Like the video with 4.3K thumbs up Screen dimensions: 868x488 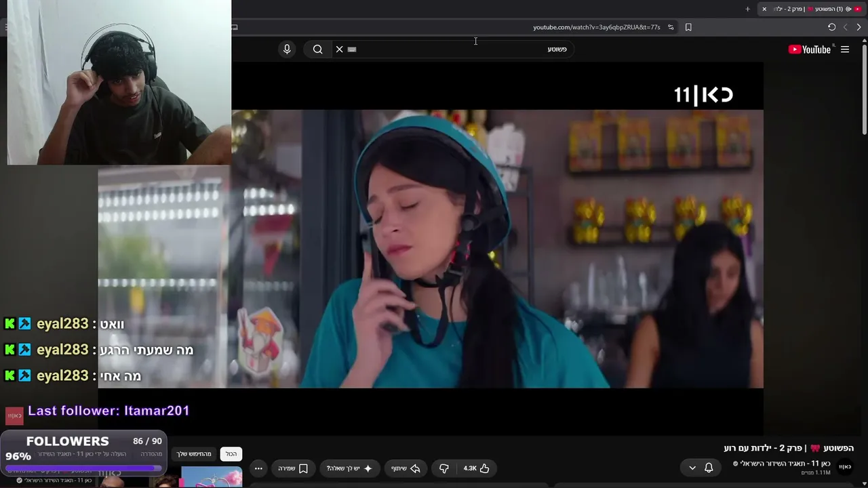tap(476, 468)
